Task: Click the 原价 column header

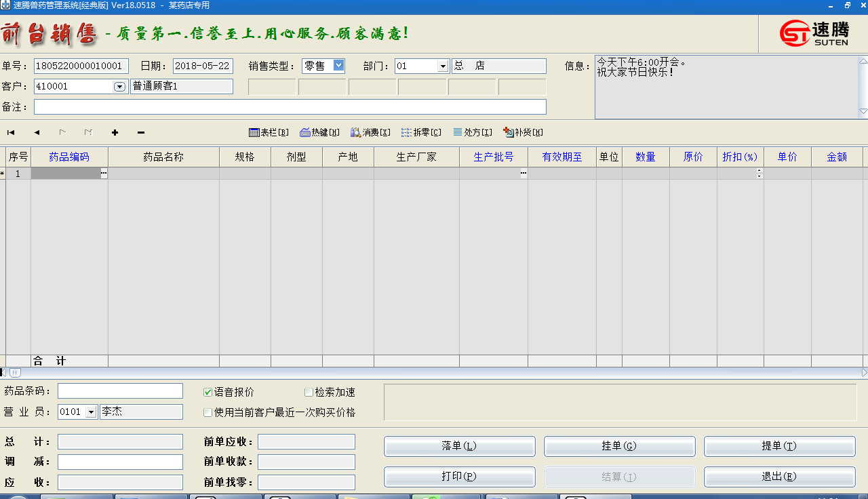Action: 693,157
